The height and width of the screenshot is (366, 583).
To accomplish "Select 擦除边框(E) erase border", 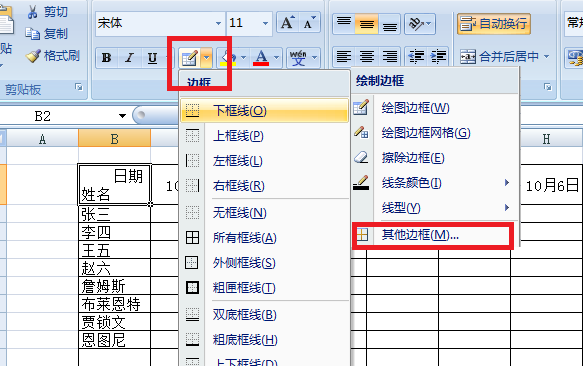I will [x=435, y=158].
